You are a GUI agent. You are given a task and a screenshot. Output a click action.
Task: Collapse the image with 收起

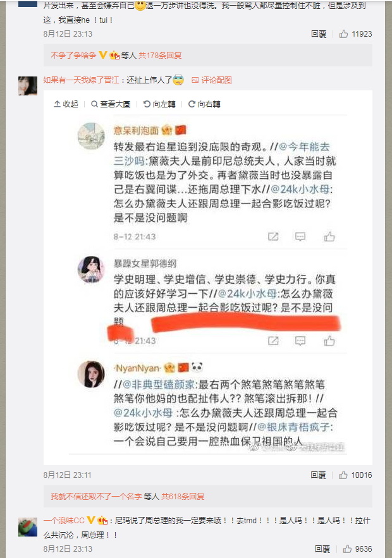click(x=66, y=104)
